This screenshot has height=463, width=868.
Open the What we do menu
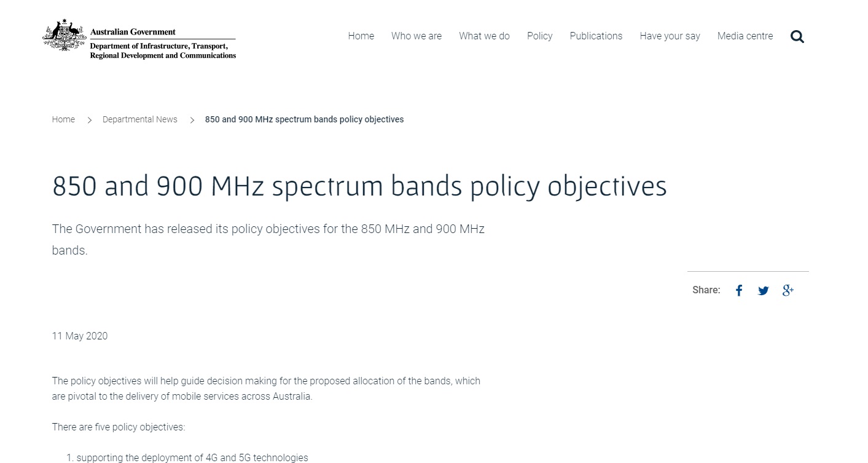[484, 36]
